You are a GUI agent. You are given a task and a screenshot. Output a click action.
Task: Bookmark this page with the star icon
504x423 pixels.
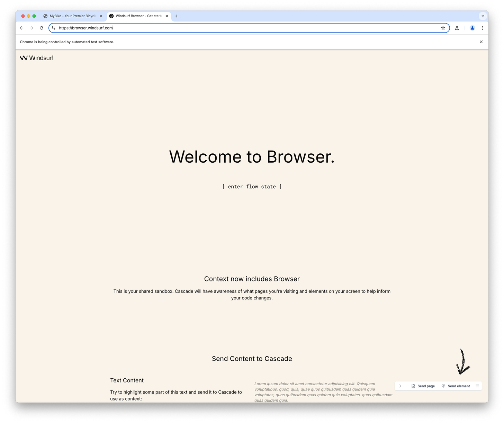(443, 28)
